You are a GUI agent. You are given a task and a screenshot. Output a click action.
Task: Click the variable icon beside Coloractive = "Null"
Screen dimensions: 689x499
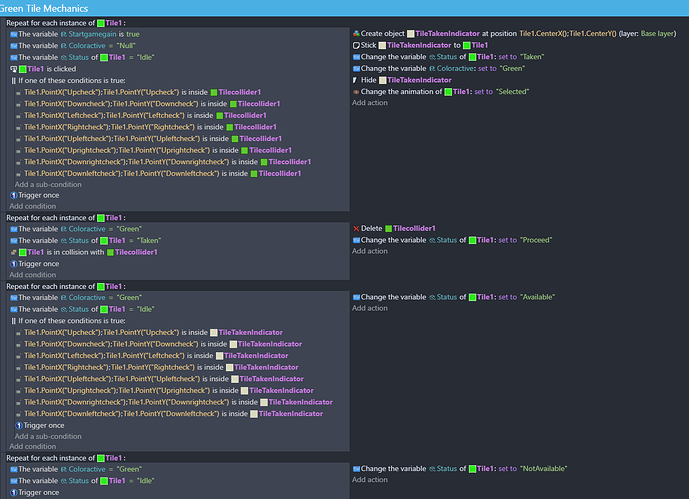tap(14, 46)
